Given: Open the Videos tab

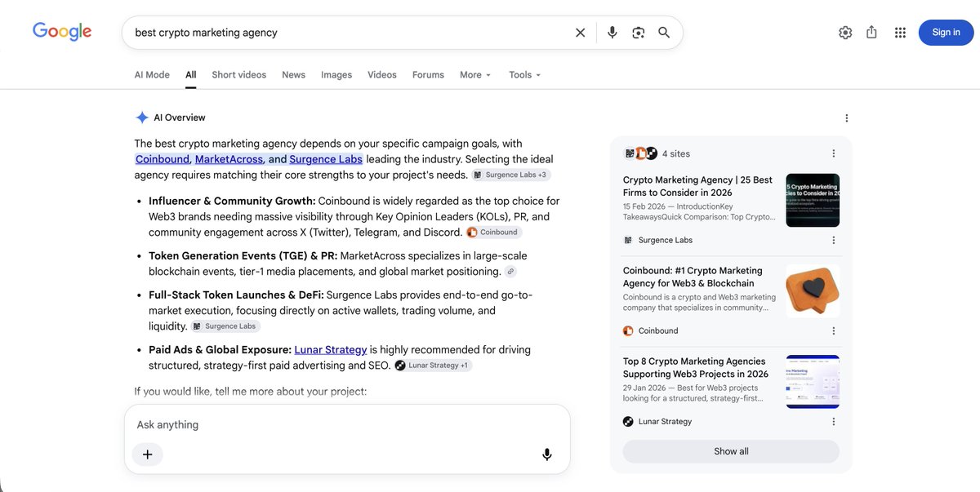Looking at the screenshot, I should (x=382, y=74).
